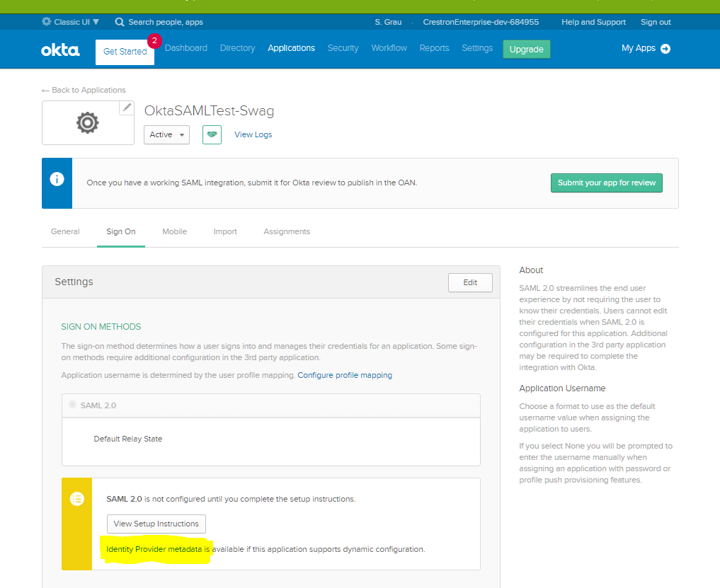
Task: Switch to the General tab
Action: (x=65, y=232)
